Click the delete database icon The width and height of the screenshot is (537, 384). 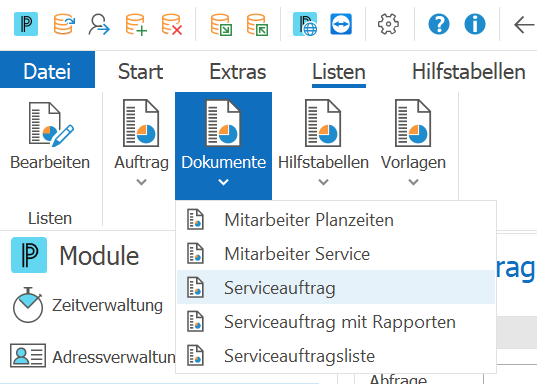tap(172, 24)
